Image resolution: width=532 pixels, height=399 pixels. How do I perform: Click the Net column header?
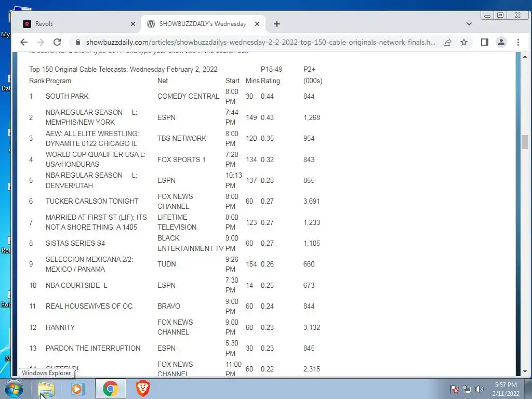(x=163, y=81)
